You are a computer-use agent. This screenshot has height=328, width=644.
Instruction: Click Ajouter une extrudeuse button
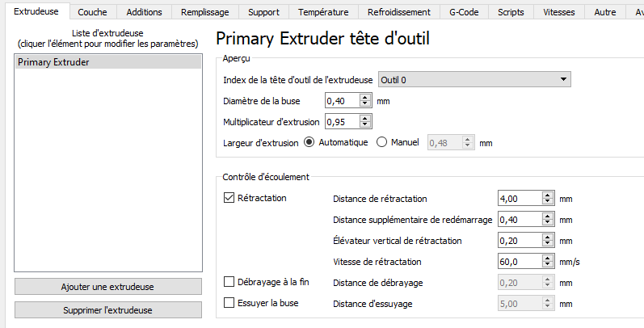[108, 287]
